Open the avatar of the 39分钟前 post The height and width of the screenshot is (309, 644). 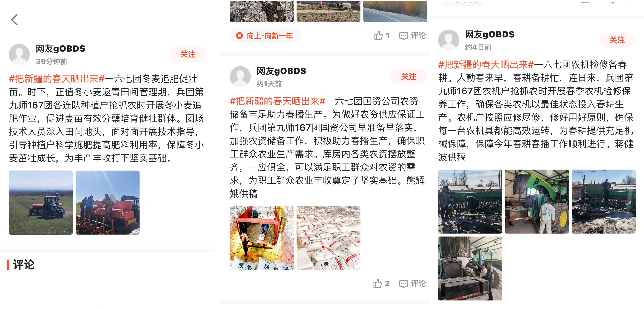pyautogui.click(x=19, y=54)
